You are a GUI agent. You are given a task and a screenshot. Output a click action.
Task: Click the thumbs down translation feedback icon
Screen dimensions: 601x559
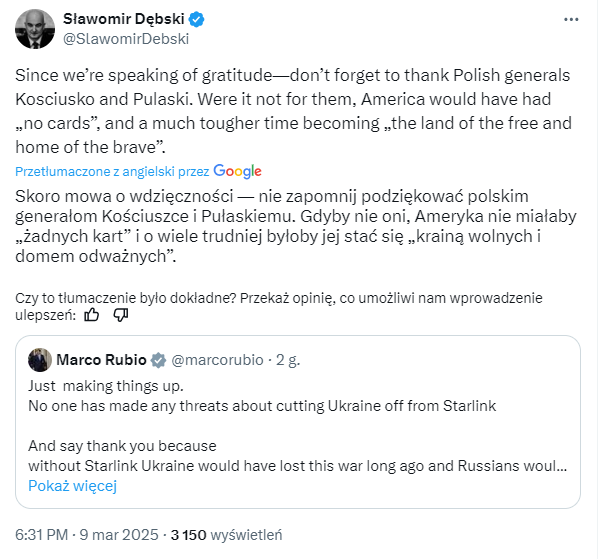coord(121,315)
